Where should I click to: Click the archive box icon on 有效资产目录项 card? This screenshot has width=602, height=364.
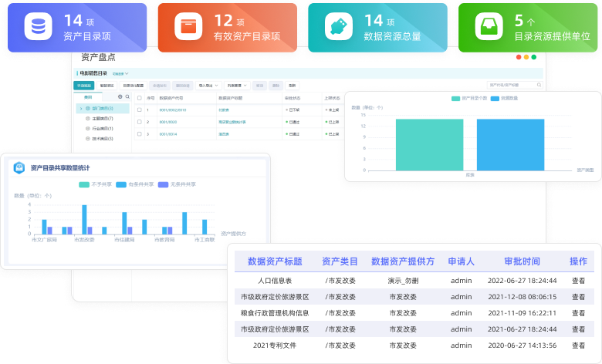(185, 27)
